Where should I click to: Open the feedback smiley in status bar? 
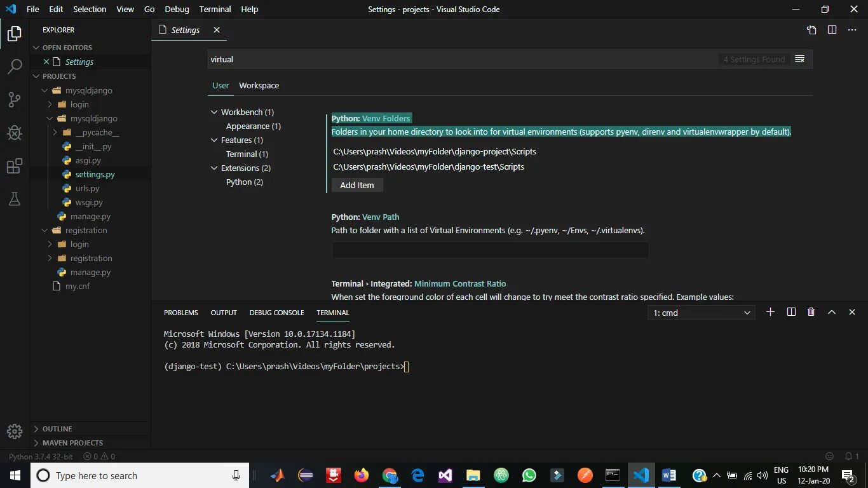829,456
